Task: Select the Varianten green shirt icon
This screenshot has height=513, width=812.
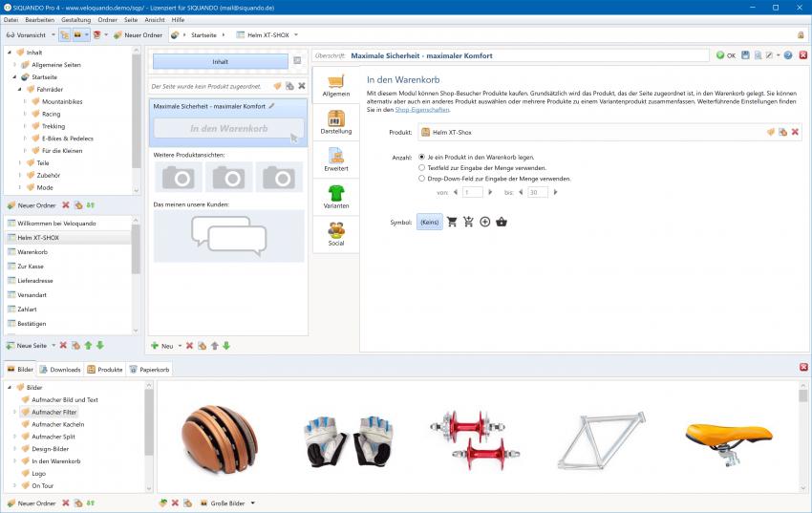Action: tap(335, 196)
